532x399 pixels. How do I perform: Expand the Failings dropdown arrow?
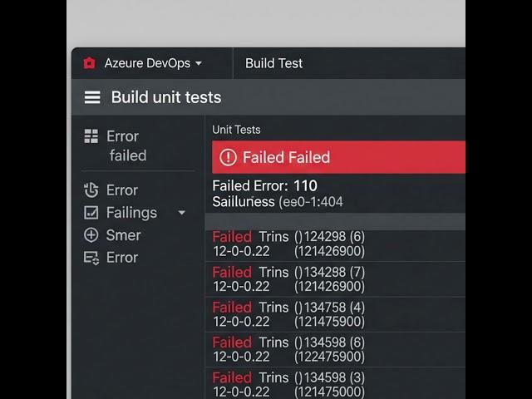pos(182,213)
